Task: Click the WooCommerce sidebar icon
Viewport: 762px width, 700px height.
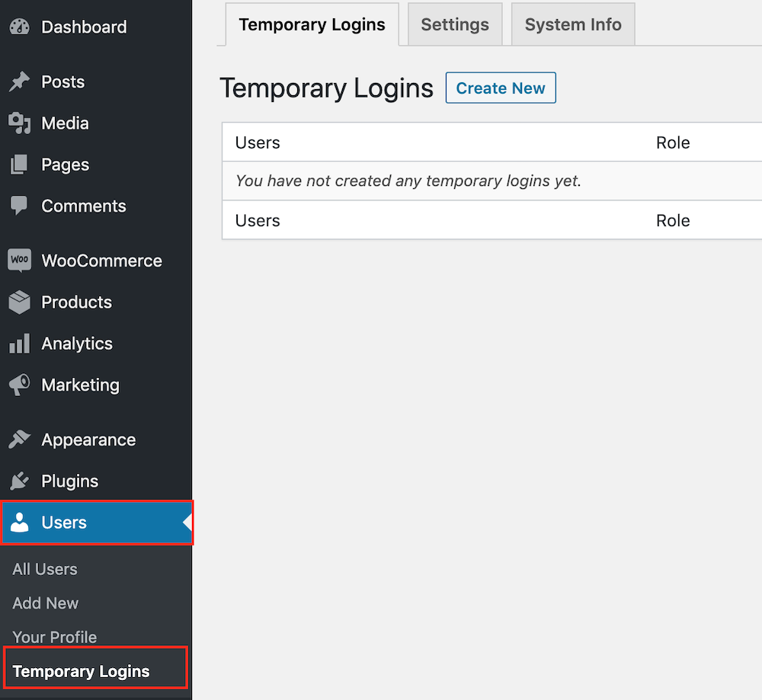Action: point(19,261)
